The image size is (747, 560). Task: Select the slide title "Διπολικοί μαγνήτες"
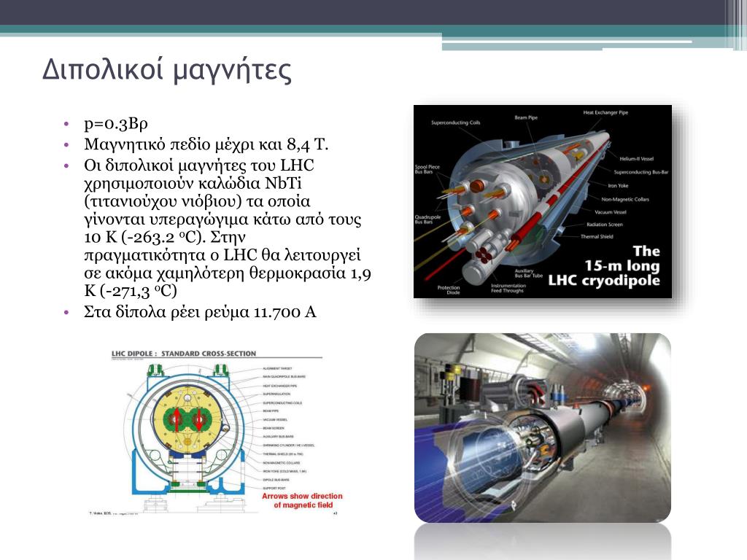167,71
